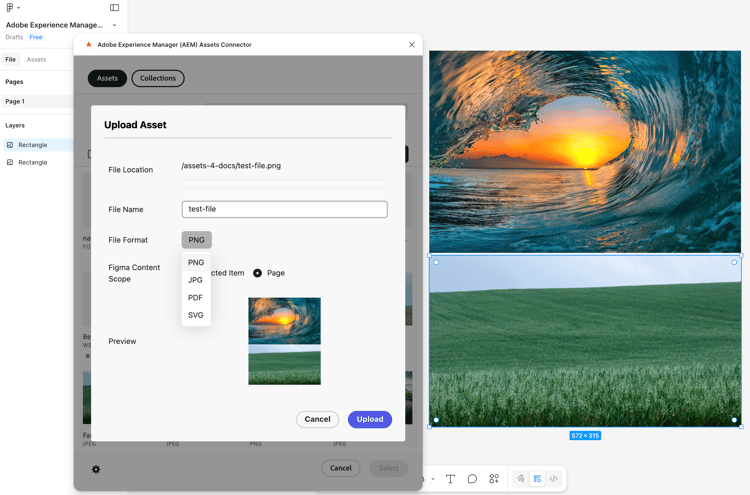
Task: Click the /assets-4-docs/test-file.png location path
Action: click(x=231, y=166)
